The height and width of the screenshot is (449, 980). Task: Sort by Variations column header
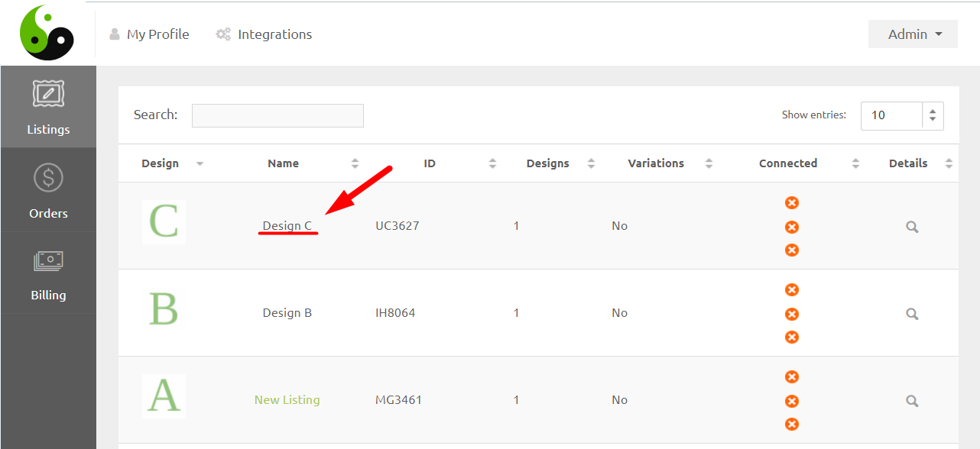point(656,163)
